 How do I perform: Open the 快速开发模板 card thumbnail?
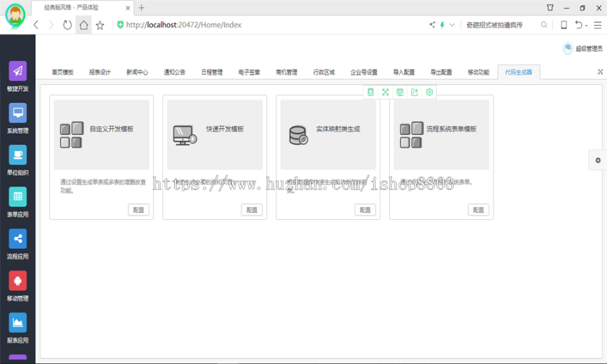[215, 135]
